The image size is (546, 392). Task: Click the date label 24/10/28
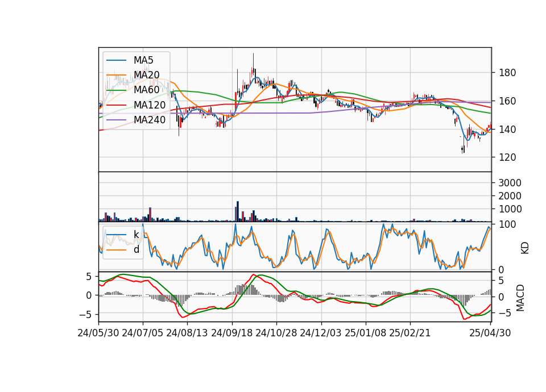[276, 333]
